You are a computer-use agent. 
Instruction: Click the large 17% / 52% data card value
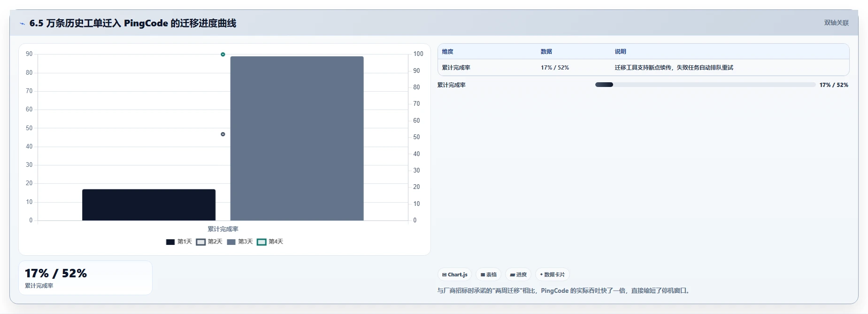point(56,273)
